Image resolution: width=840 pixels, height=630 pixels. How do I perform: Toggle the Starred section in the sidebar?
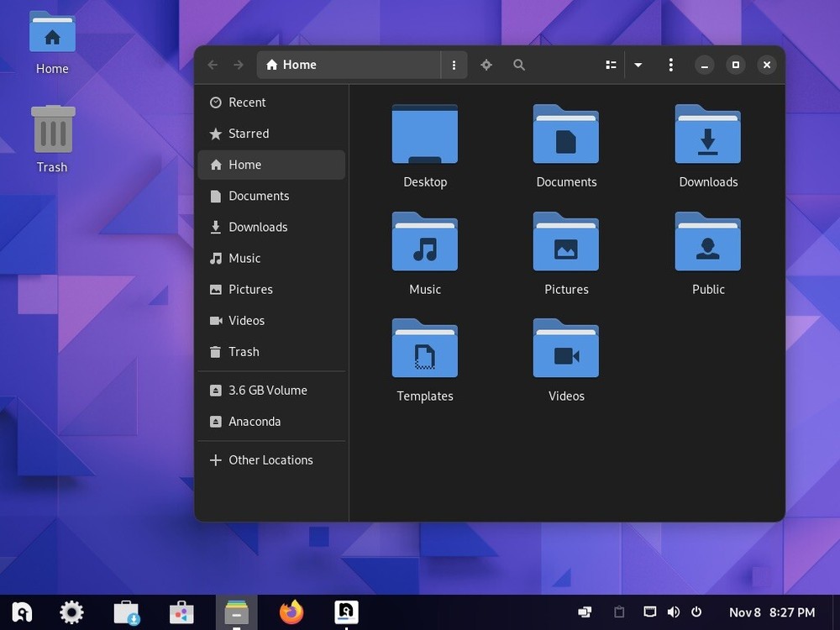(x=249, y=134)
